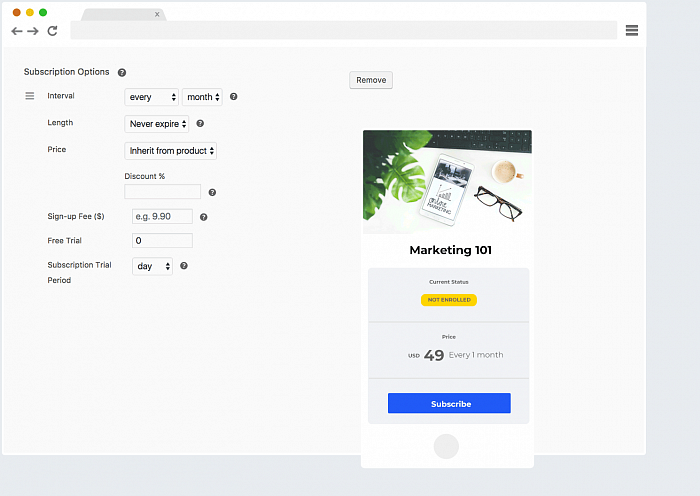The image size is (700, 496).
Task: Focus the Discount % input field
Action: click(162, 192)
